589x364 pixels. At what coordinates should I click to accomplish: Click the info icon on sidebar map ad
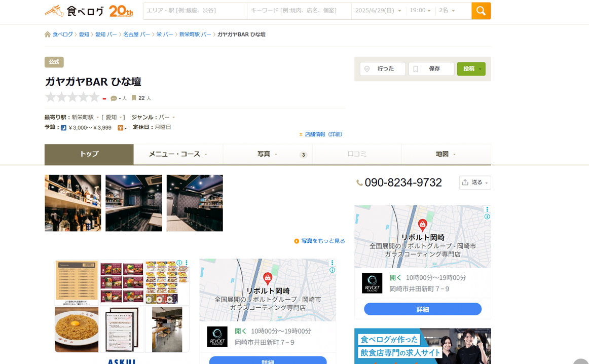487,216
